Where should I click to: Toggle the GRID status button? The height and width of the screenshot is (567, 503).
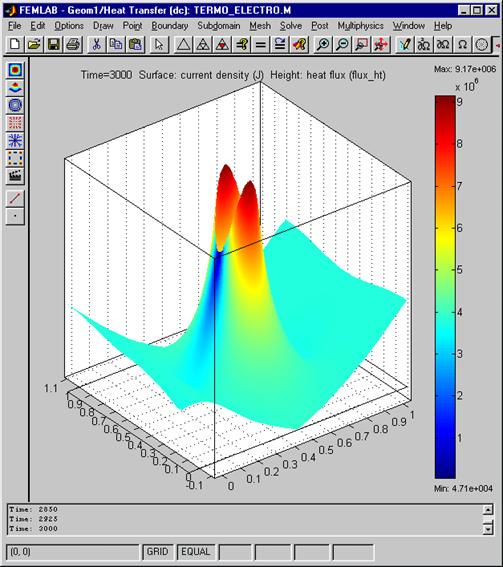click(x=158, y=552)
